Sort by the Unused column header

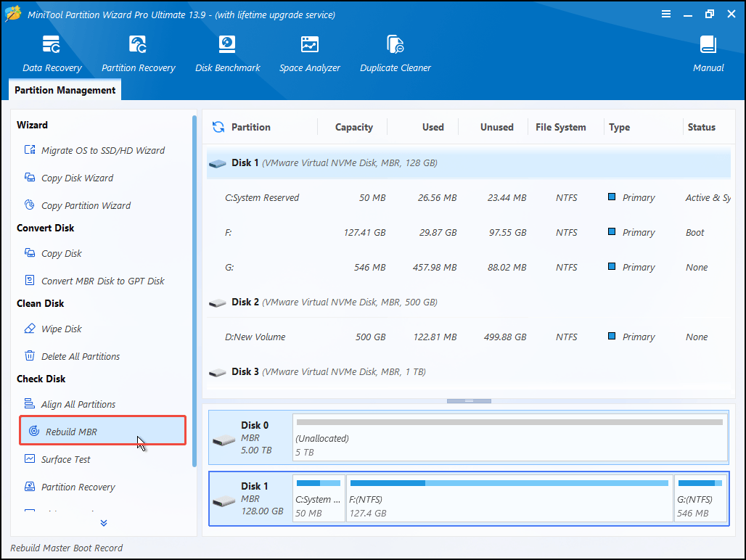point(496,127)
